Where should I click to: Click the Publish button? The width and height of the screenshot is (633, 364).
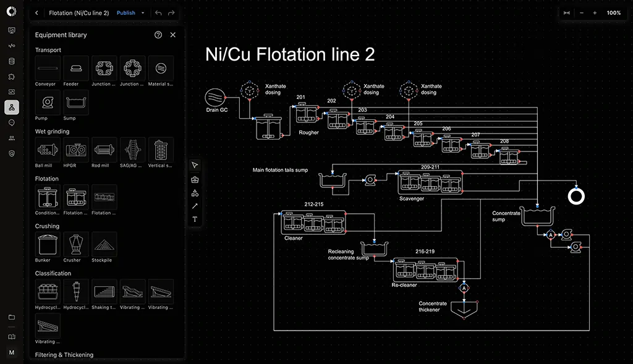125,12
